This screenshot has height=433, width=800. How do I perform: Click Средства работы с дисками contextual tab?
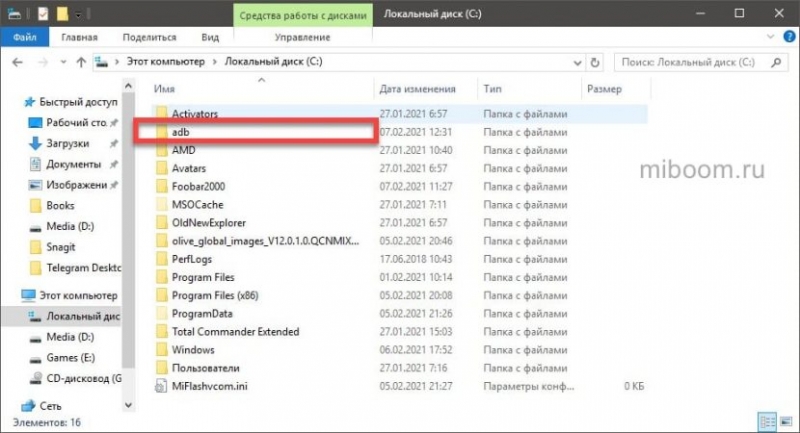click(303, 15)
